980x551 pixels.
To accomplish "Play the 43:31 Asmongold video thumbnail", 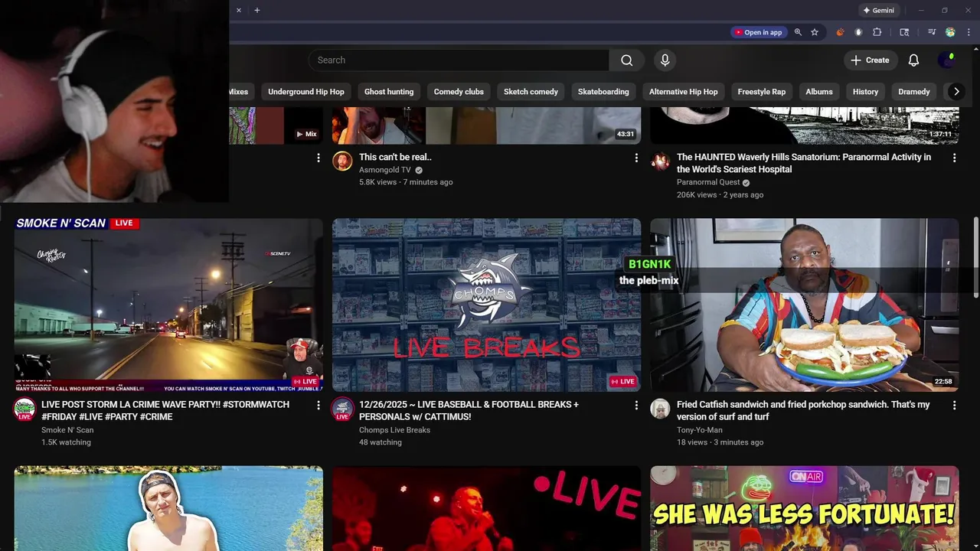I will tap(486, 126).
